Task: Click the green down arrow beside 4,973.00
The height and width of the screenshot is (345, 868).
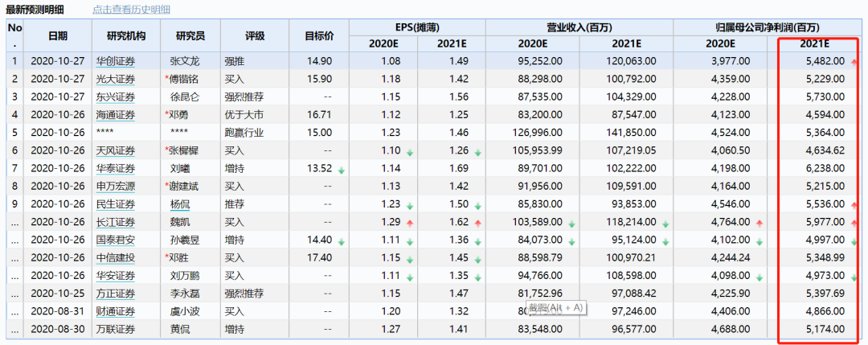Action: pos(854,277)
